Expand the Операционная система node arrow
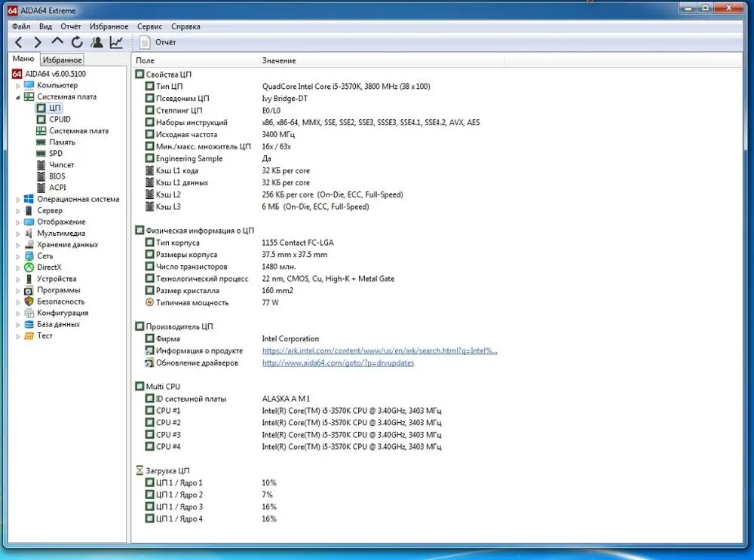 click(18, 200)
